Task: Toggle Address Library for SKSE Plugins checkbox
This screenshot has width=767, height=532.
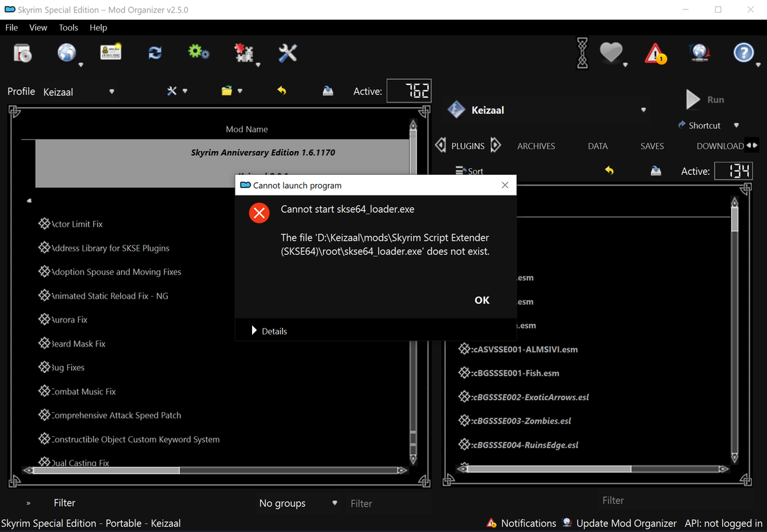Action: tap(44, 247)
